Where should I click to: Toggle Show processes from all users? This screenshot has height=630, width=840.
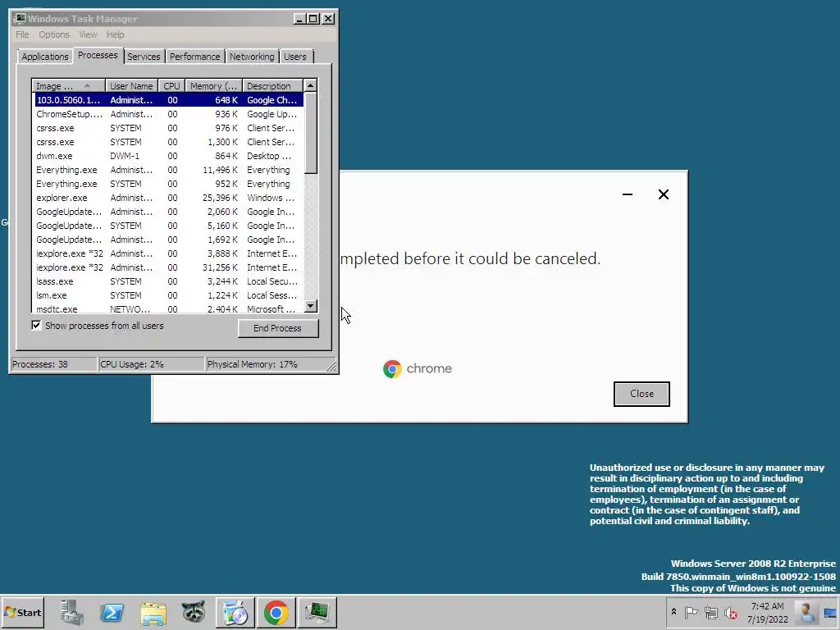[x=36, y=325]
